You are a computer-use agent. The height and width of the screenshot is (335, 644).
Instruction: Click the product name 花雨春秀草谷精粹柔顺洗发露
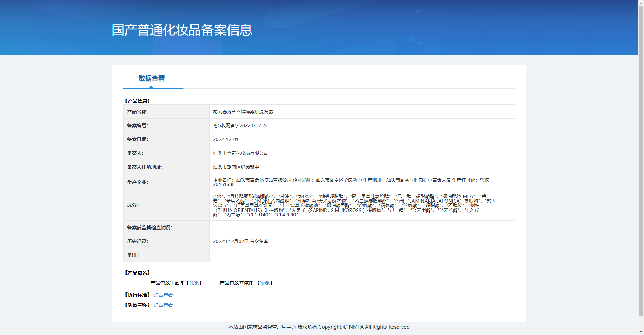pos(243,112)
